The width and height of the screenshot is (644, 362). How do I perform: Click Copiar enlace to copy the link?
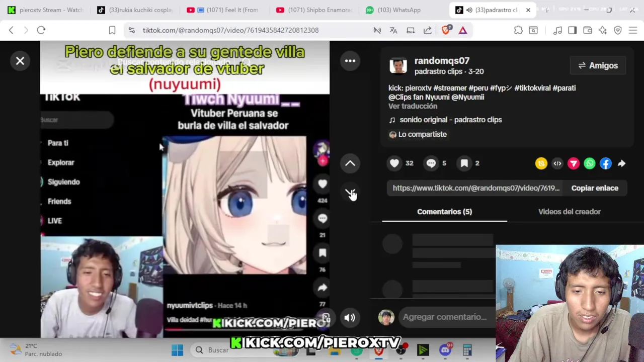click(595, 188)
